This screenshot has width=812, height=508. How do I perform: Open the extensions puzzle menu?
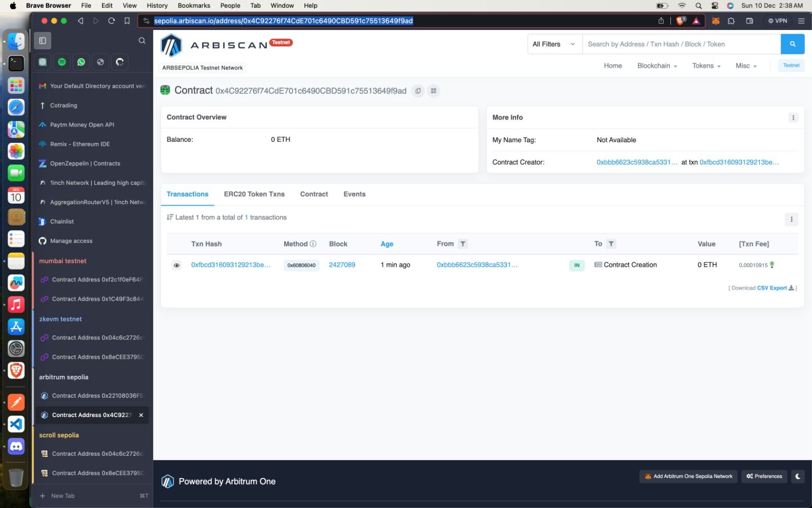pos(731,21)
